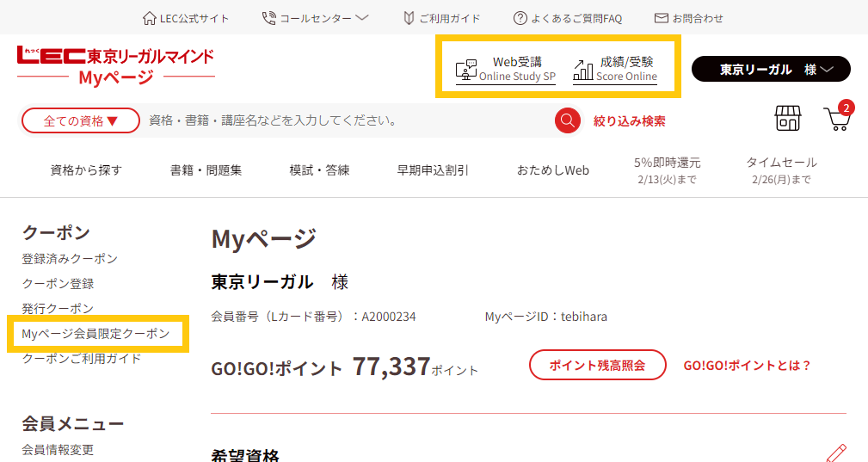Image resolution: width=868 pixels, height=462 pixels.
Task: Click the MyページID：tebihara text
Action: (545, 317)
